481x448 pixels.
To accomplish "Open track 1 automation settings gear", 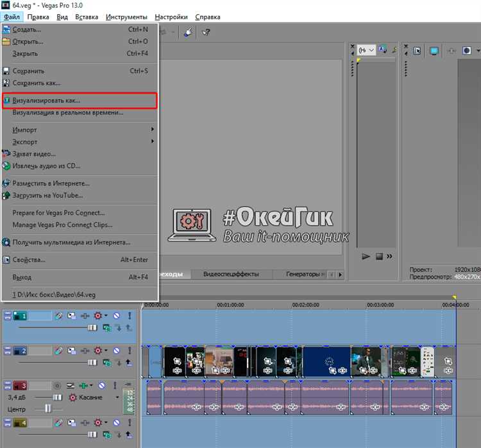I will coord(98,316).
